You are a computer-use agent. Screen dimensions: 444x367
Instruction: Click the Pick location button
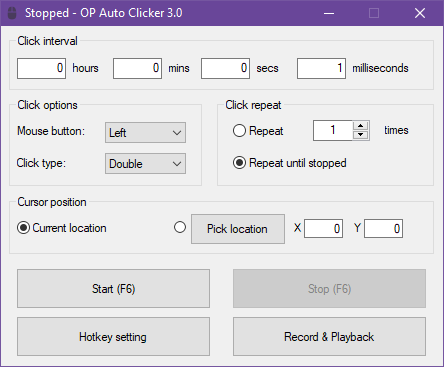238,229
